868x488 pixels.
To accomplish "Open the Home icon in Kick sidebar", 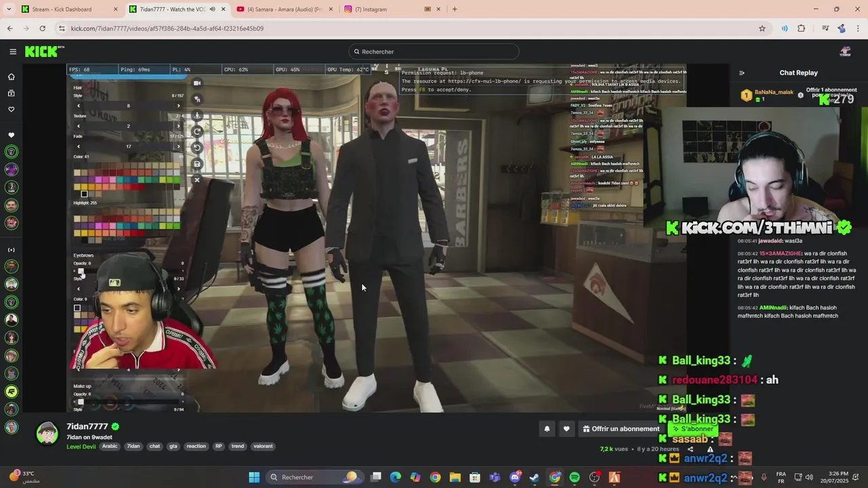I will pos(12,77).
